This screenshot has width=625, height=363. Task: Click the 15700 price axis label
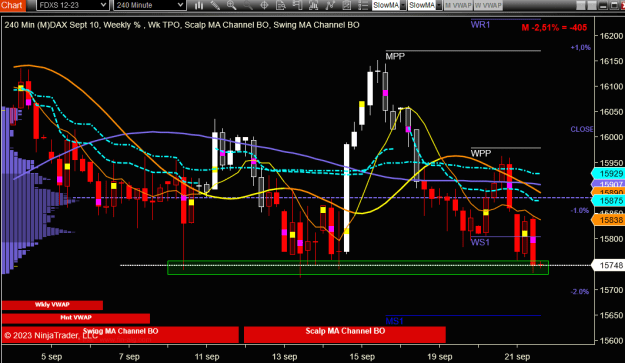(x=611, y=290)
